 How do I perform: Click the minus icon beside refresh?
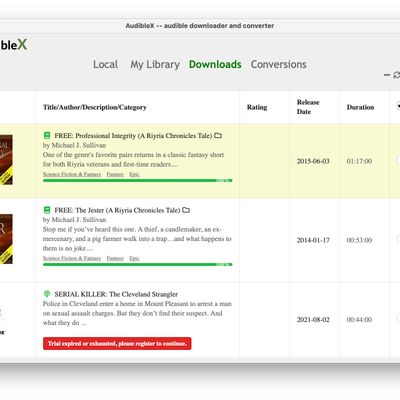387,75
